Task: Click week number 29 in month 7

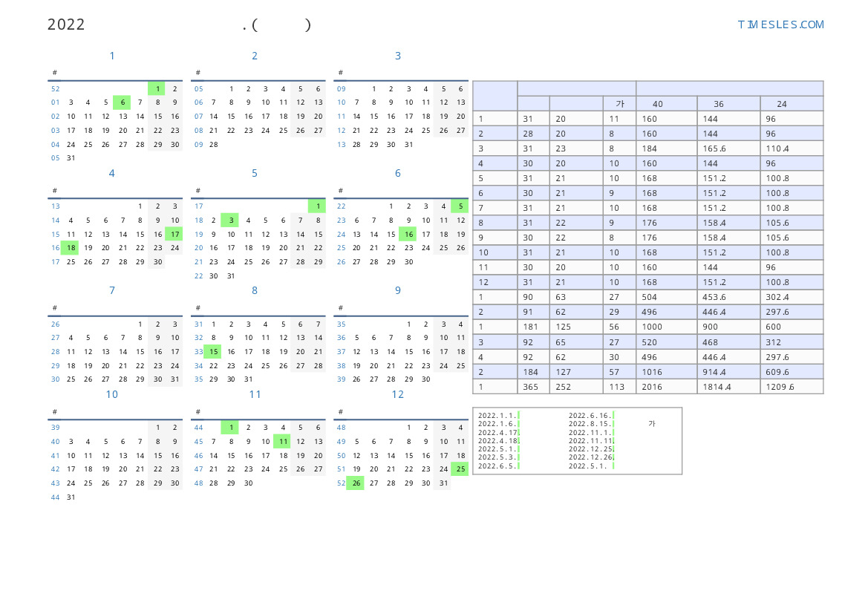Action: click(56, 366)
